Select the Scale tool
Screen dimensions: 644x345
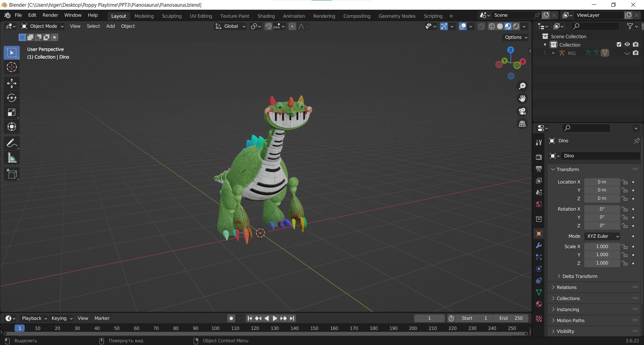pos(12,113)
